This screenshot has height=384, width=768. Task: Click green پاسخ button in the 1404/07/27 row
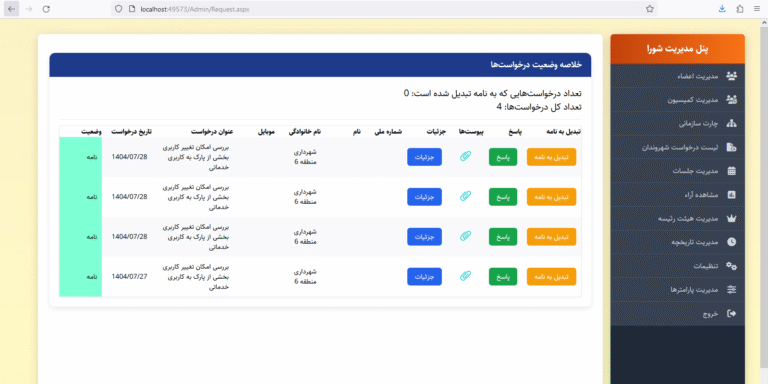[x=503, y=276]
